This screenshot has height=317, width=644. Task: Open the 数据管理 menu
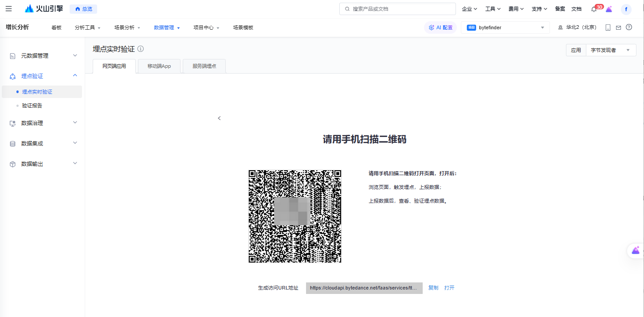point(167,27)
